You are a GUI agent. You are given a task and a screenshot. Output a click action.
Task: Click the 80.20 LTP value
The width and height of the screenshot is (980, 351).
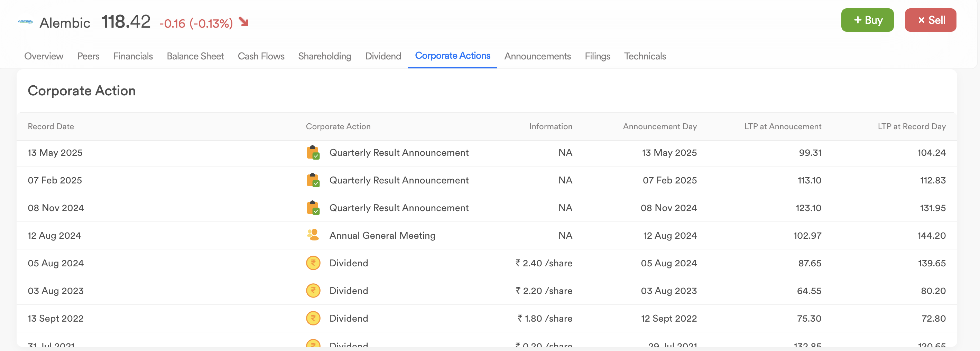(933, 291)
